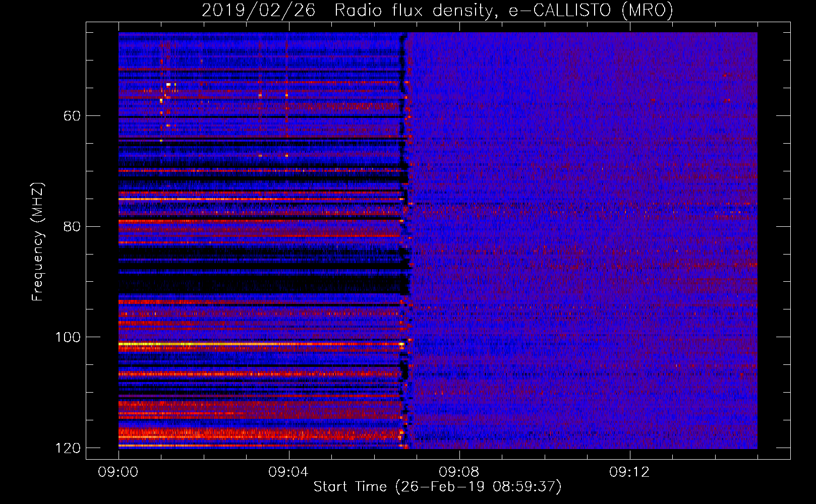Click the 120 frequency tick label
The width and height of the screenshot is (816, 504).
(68, 448)
